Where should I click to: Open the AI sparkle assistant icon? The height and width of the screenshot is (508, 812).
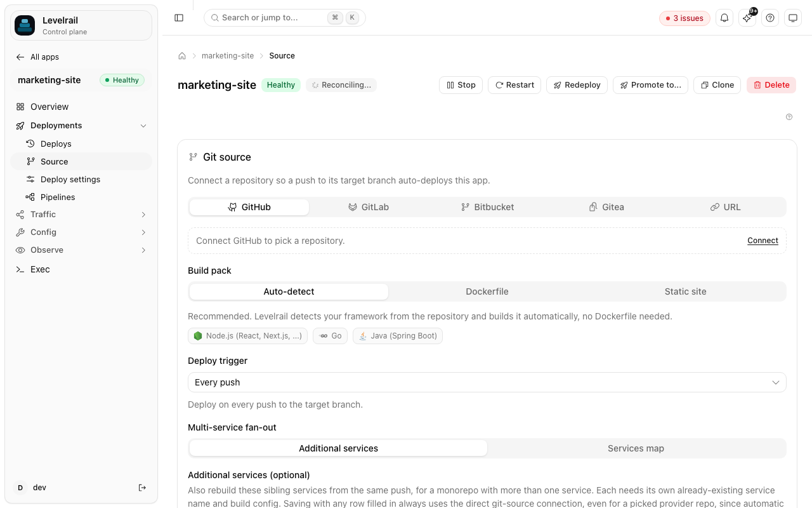coord(747,18)
